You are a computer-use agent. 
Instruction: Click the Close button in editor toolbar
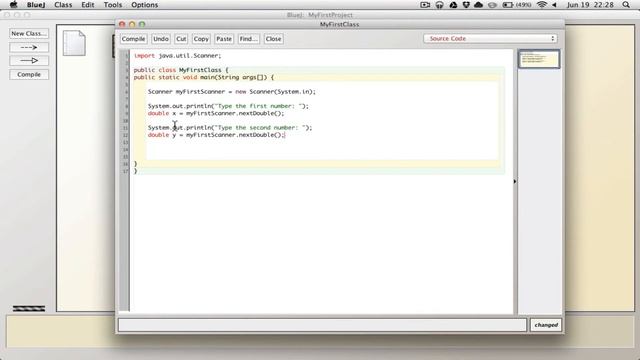tap(273, 39)
